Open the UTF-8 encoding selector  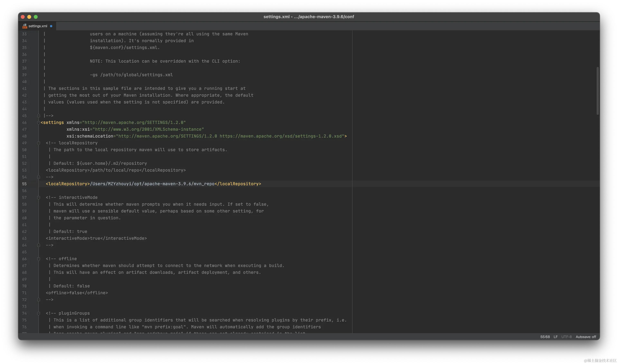tap(566, 337)
